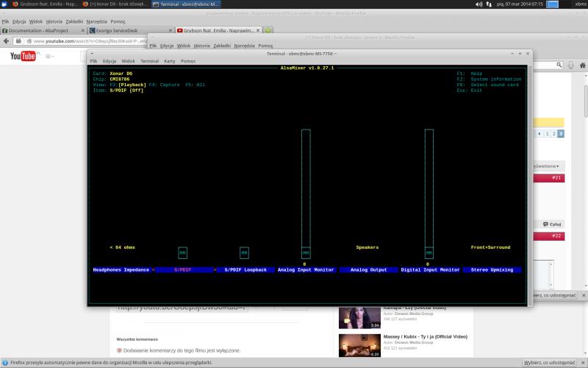Click the YouTube logo
588x368 pixels.
point(23,56)
